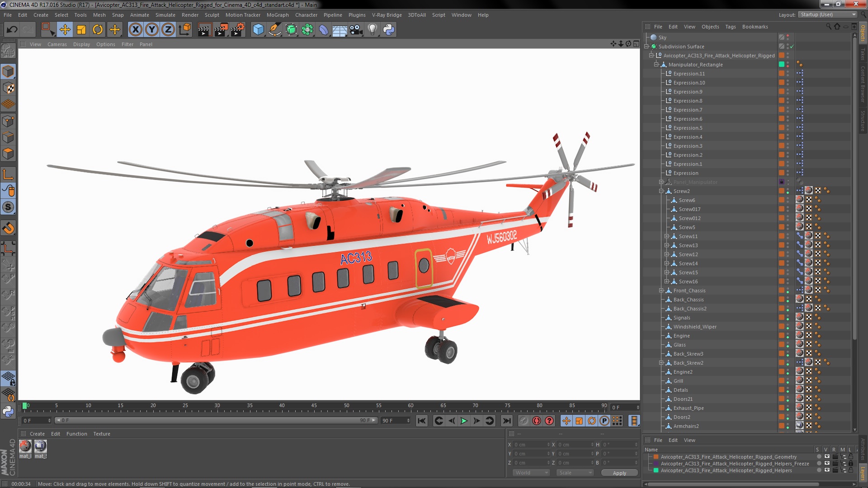Open the Character menu

pyautogui.click(x=306, y=15)
